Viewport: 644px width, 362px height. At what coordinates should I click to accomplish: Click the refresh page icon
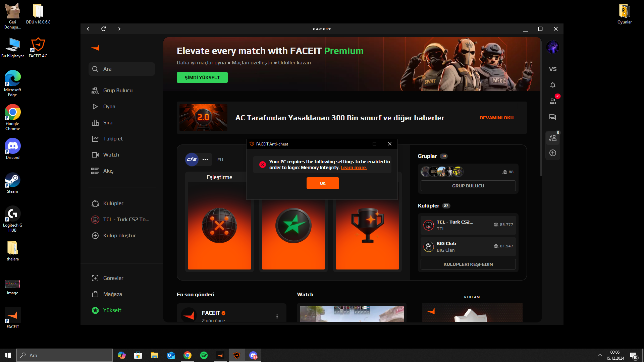tap(104, 29)
